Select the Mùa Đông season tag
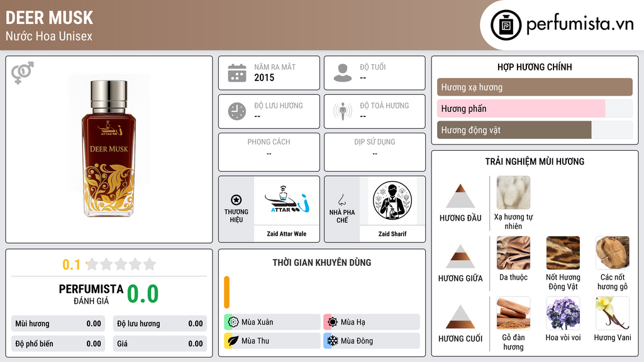This screenshot has height=362, width=644. (372, 341)
